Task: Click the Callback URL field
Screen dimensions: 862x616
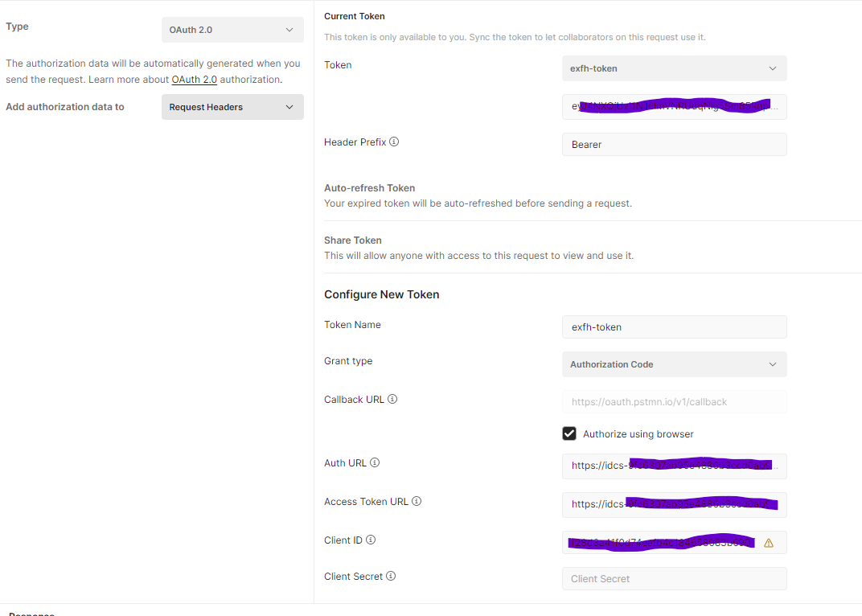Action: [x=674, y=402]
